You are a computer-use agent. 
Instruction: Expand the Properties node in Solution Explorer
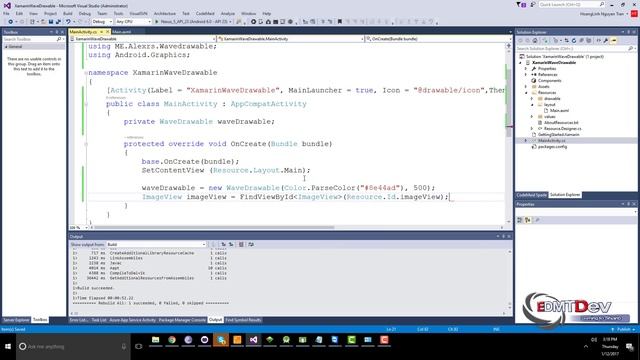coord(526,69)
